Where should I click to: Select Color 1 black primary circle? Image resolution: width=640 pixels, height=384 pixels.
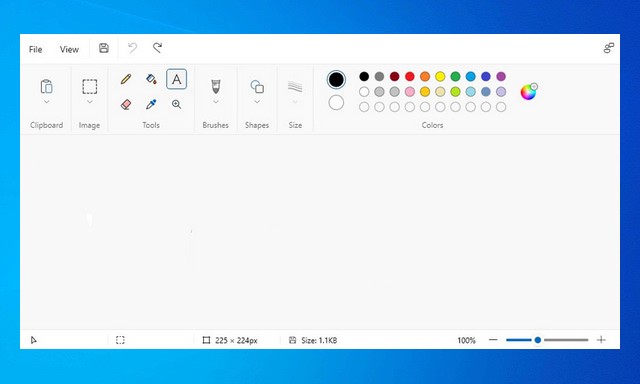336,80
